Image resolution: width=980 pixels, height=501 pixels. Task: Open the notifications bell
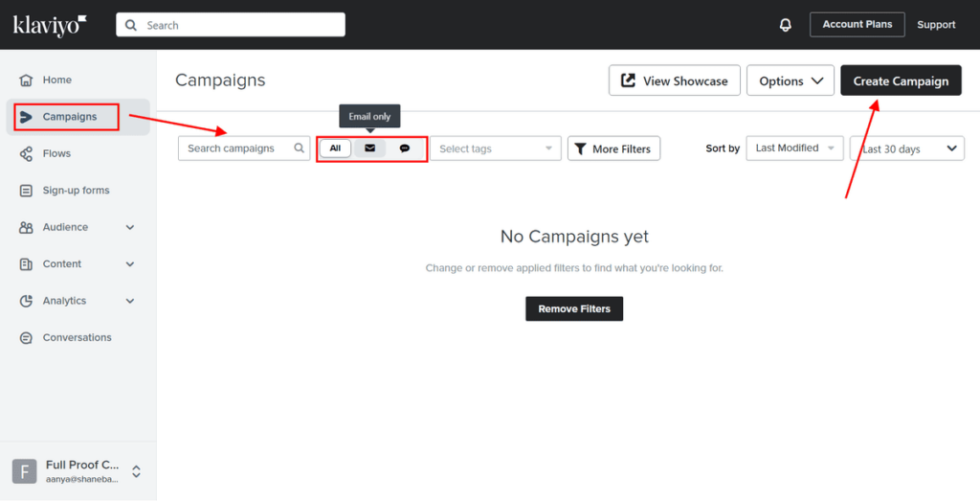(x=785, y=25)
